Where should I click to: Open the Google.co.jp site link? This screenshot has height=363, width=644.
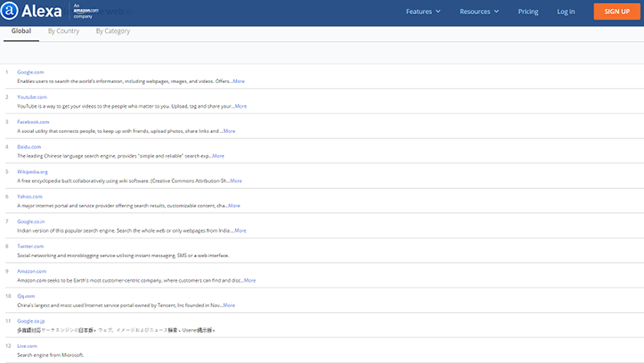(x=31, y=321)
